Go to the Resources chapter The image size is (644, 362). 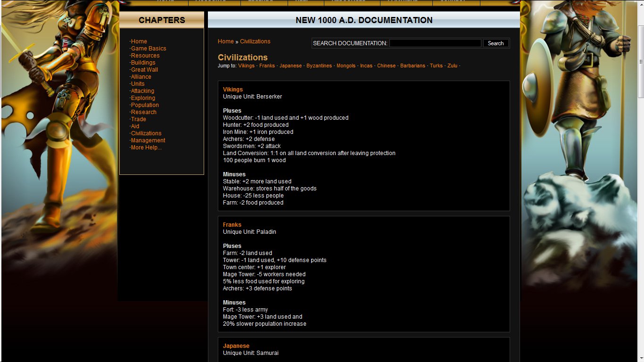tap(145, 56)
